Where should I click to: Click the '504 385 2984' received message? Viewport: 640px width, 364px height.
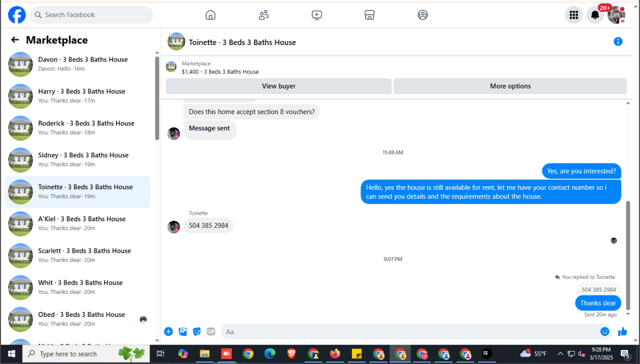coord(208,225)
